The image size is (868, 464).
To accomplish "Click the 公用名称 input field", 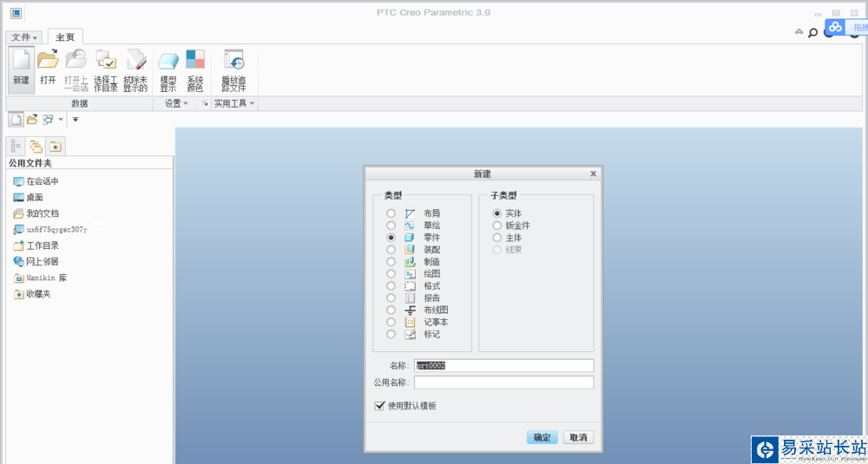I will pyautogui.click(x=503, y=382).
